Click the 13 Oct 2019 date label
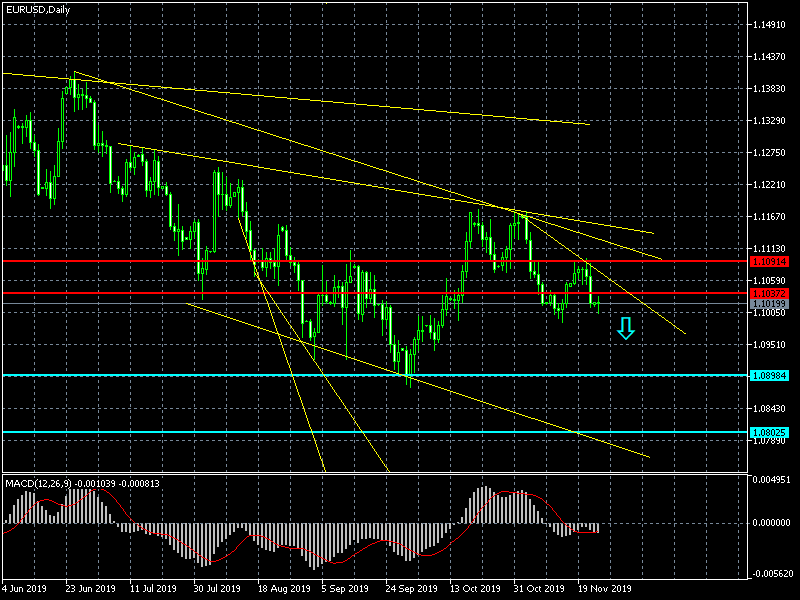Viewport: 800px width, 600px height. (476, 589)
